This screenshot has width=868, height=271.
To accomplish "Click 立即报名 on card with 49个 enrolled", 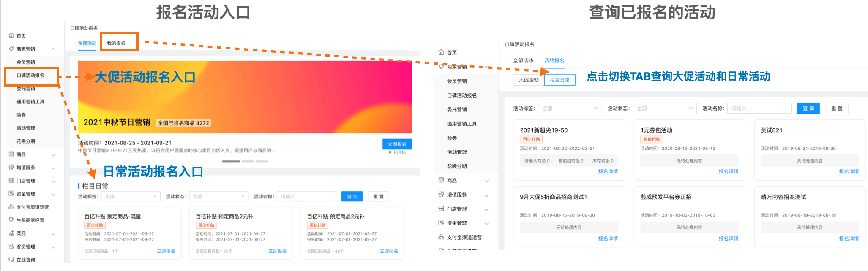I will pos(389,251).
